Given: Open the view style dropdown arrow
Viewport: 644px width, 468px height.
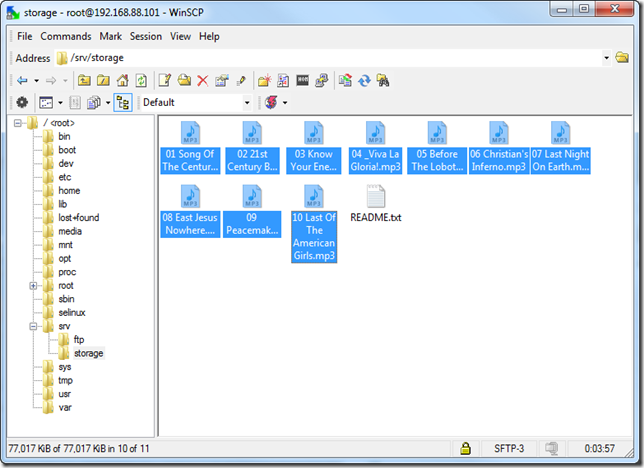Looking at the screenshot, I should pyautogui.click(x=60, y=102).
